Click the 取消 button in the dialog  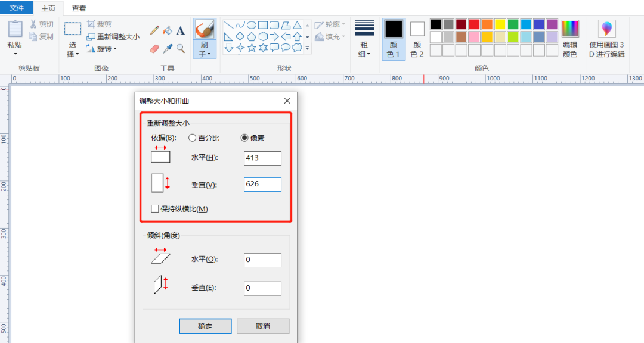point(263,326)
